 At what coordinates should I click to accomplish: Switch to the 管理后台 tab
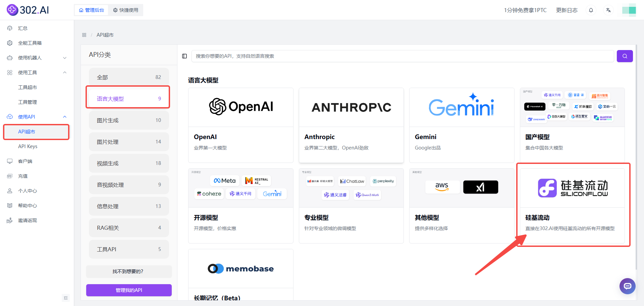click(92, 10)
